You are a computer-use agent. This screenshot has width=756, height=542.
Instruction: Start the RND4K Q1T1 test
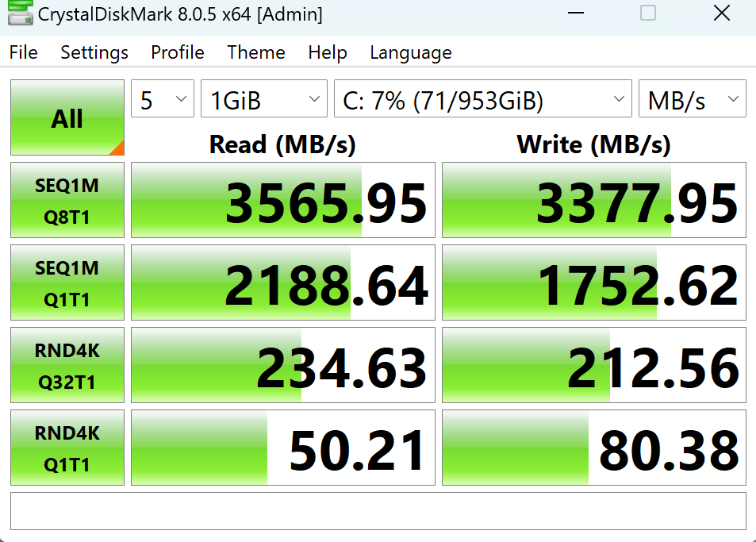(67, 448)
